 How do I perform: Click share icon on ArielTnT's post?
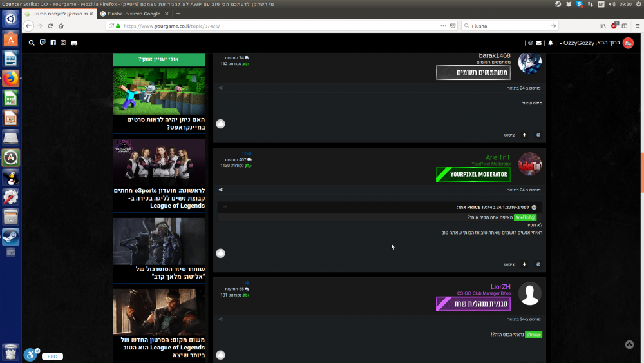[220, 190]
